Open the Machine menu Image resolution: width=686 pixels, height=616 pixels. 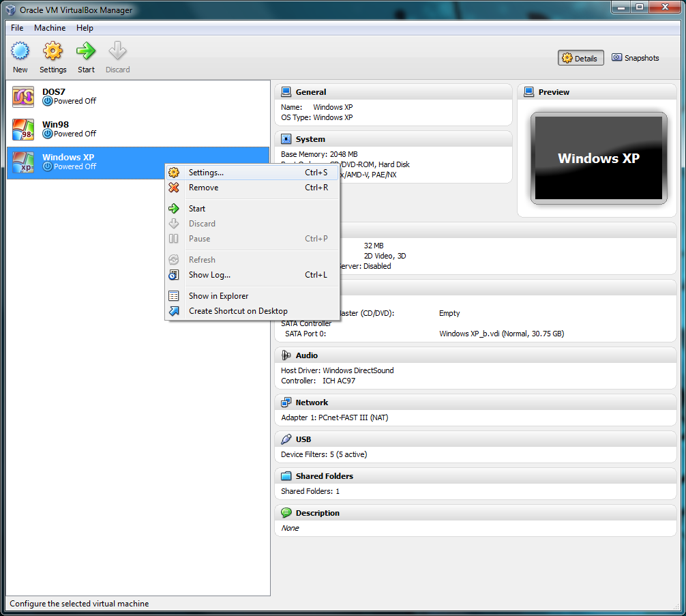tap(50, 27)
